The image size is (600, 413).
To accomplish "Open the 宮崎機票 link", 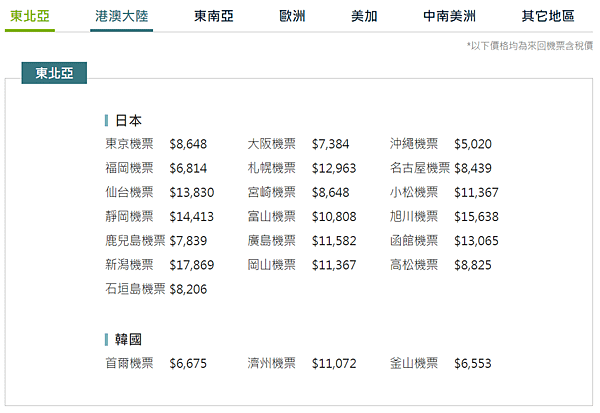I will 271,192.
